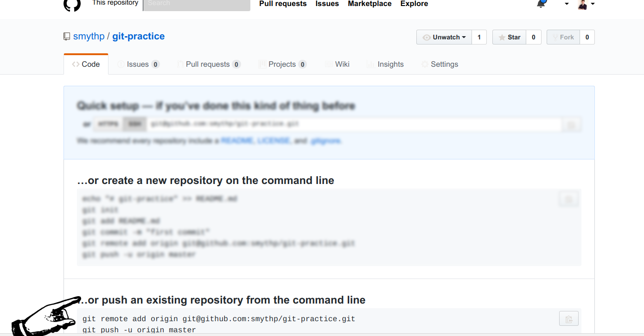The width and height of the screenshot is (644, 336).
Task: Open the Wiki tab
Action: 337,64
